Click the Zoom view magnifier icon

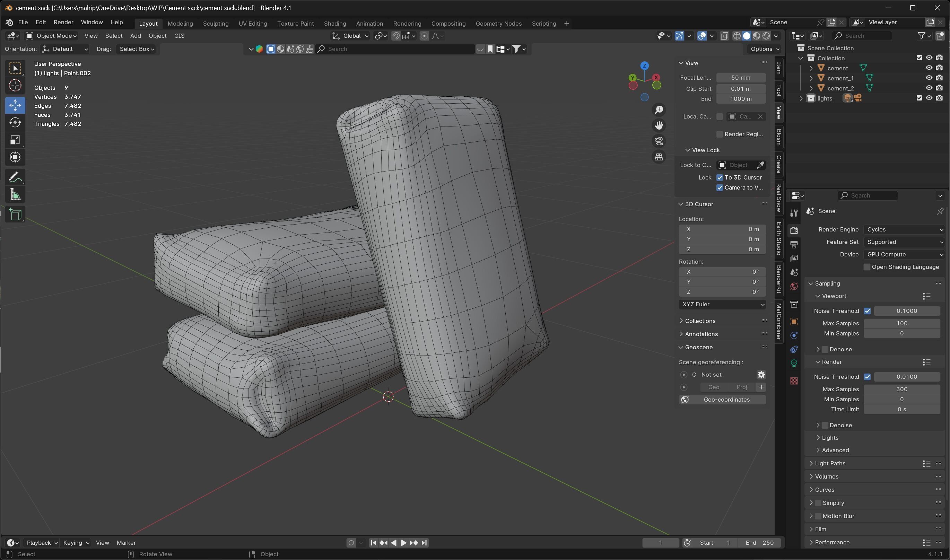pyautogui.click(x=659, y=110)
